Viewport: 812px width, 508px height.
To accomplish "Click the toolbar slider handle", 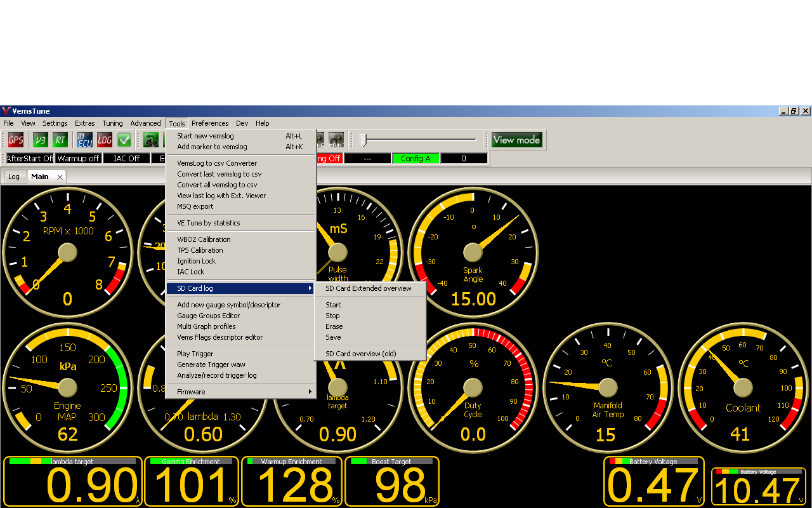I will (363, 140).
